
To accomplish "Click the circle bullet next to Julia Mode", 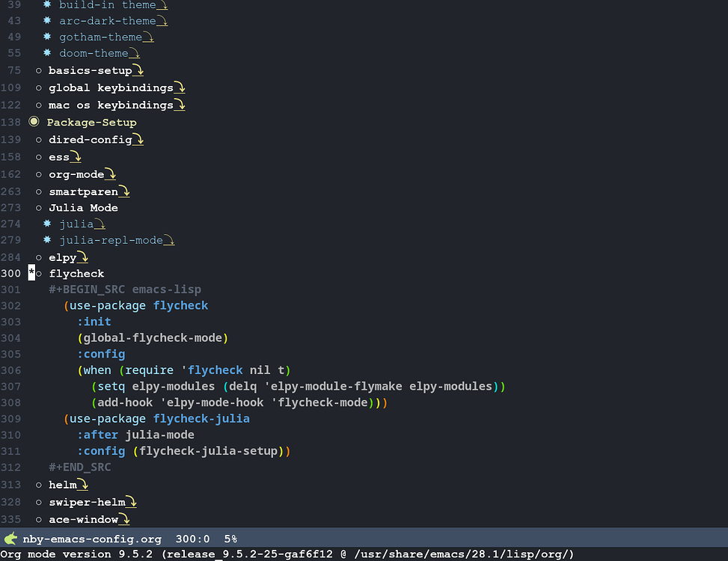I will 38,207.
